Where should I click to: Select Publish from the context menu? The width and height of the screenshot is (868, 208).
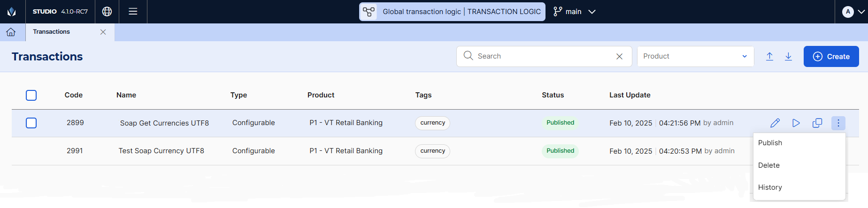click(770, 143)
